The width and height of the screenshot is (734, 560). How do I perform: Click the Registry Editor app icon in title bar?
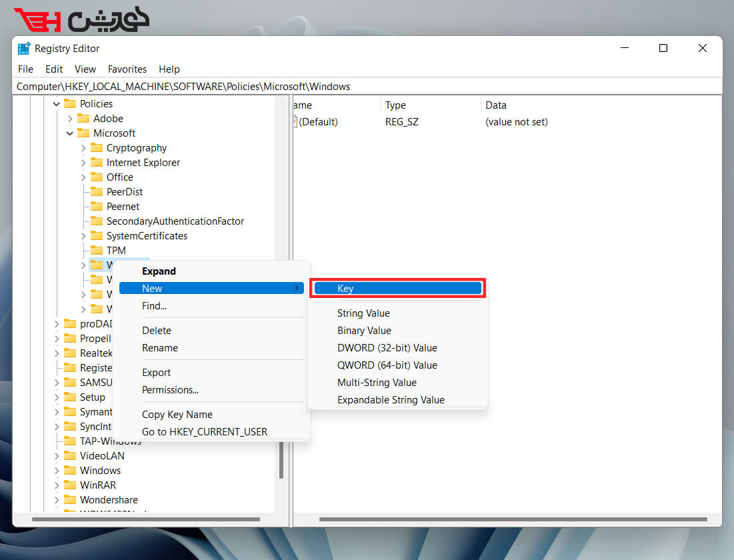click(x=24, y=49)
